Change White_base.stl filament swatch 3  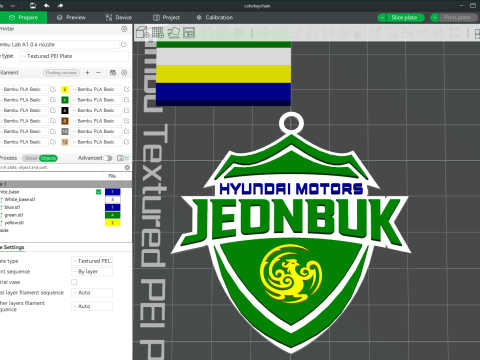click(x=113, y=199)
